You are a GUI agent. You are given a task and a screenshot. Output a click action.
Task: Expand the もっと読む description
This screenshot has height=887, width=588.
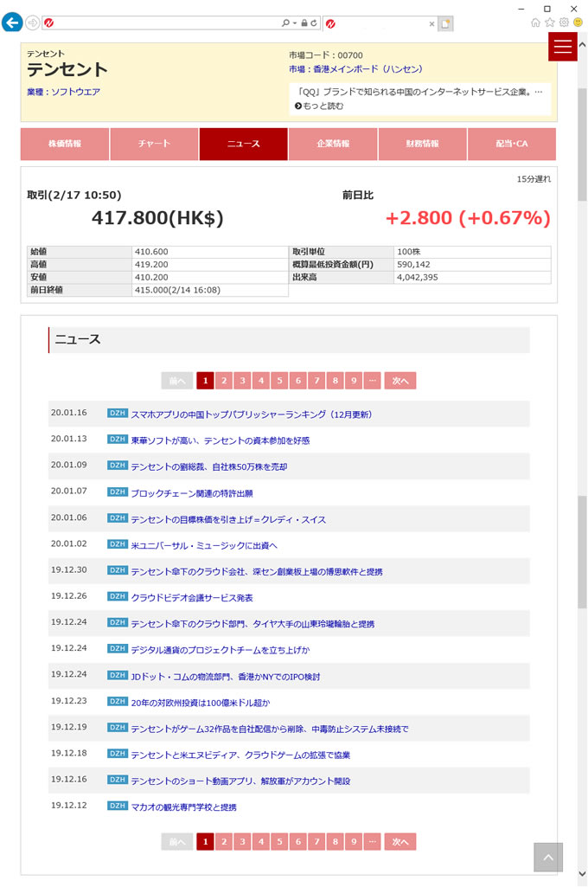coord(319,106)
